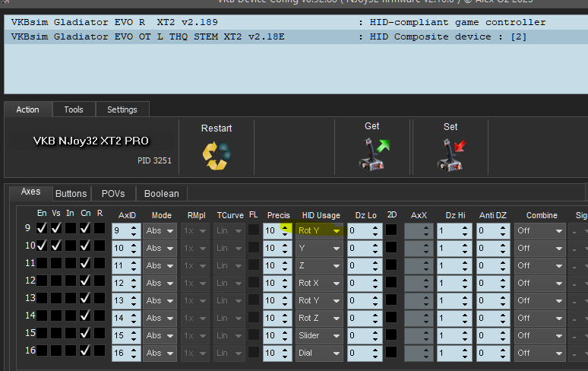Open the Mode dropdown for axis 9
Image resolution: width=588 pixels, height=371 pixels.
[x=160, y=230]
